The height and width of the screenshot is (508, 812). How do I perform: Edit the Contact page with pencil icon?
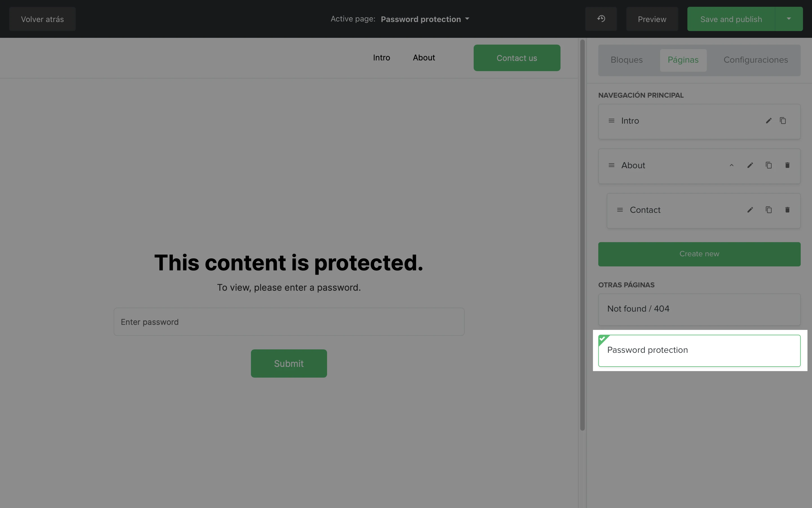click(x=750, y=210)
